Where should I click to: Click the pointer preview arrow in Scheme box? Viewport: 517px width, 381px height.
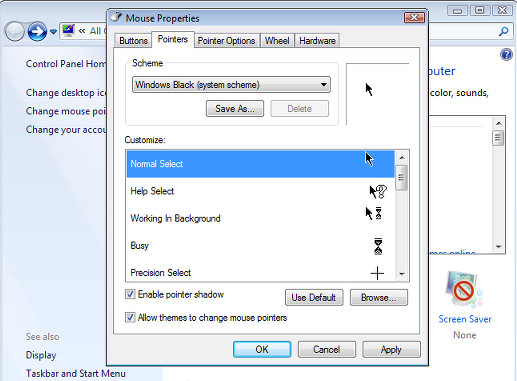[x=369, y=89]
